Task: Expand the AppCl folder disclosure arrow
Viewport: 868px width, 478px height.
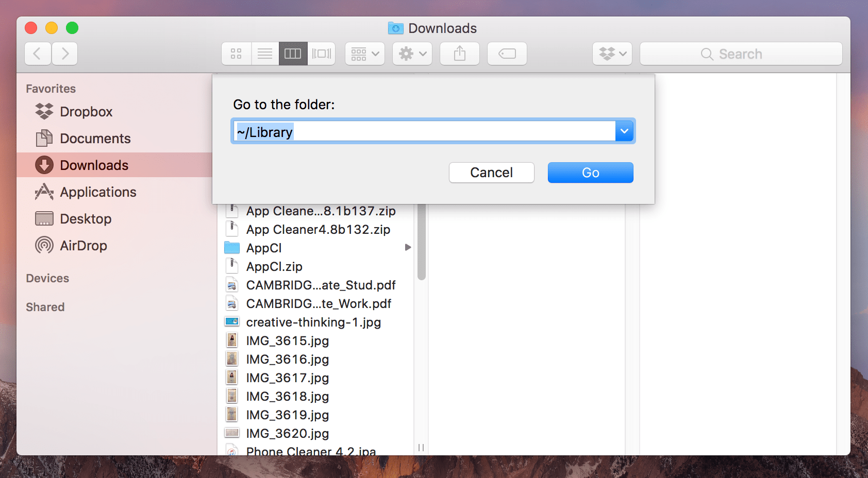Action: pos(408,247)
